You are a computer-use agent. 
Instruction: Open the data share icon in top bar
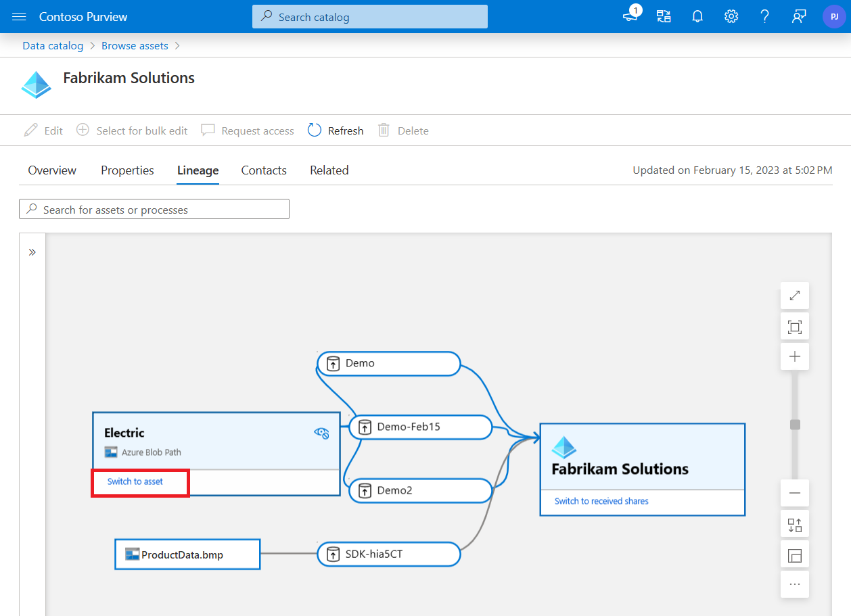pos(664,16)
